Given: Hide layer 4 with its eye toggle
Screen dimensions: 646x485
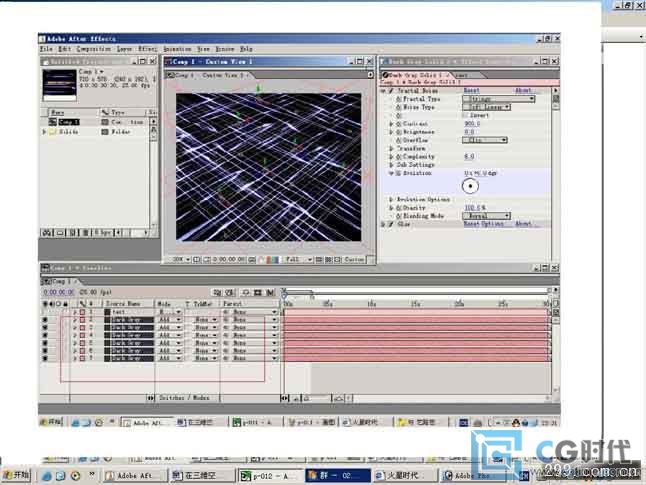Looking at the screenshot, I should tap(45, 335).
